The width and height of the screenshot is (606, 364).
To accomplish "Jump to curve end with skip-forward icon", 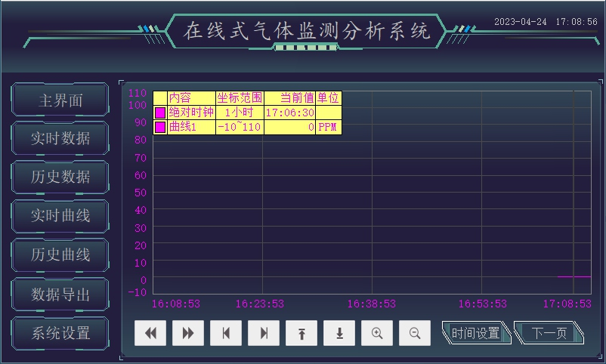I will 264,333.
